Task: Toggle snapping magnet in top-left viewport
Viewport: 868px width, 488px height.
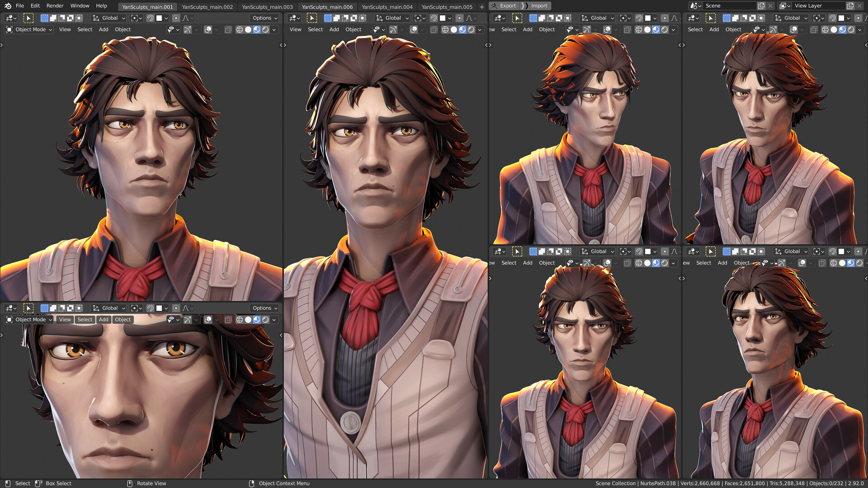Action: pyautogui.click(x=150, y=18)
